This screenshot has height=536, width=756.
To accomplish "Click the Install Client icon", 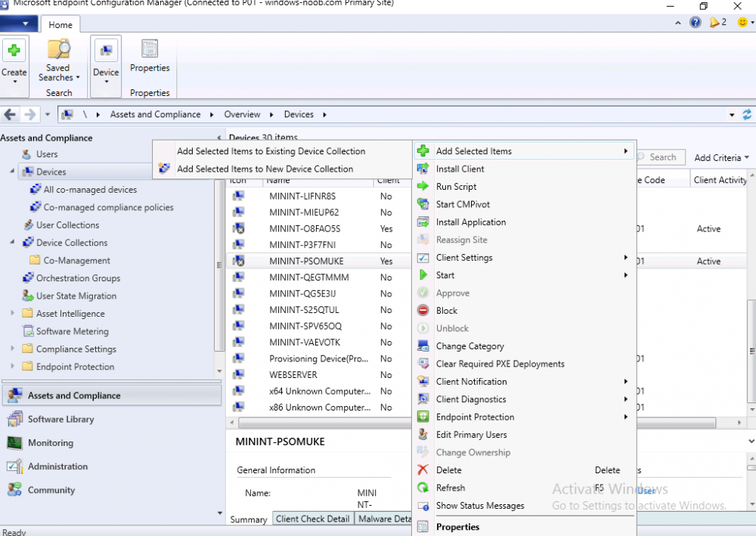I will coord(423,169).
